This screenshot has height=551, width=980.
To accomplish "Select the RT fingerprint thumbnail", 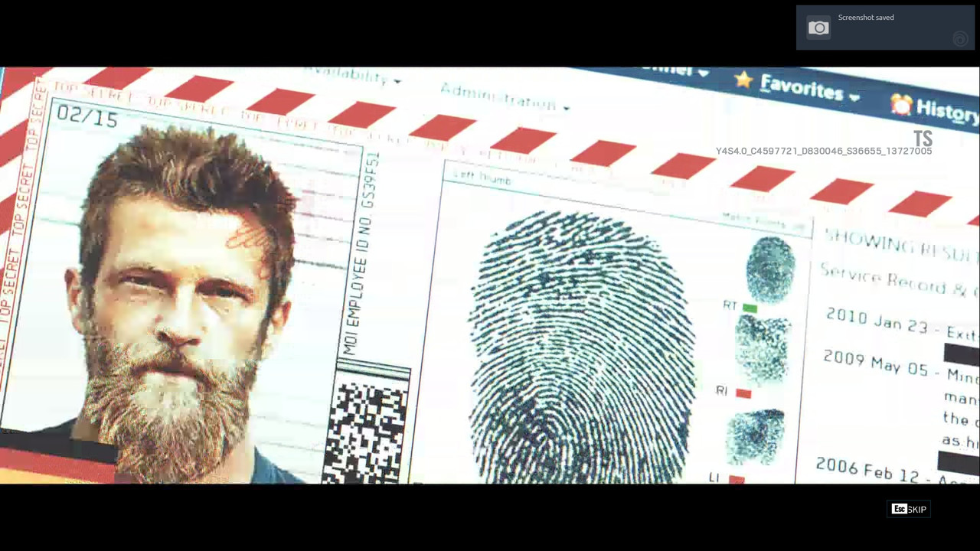I will 770,268.
